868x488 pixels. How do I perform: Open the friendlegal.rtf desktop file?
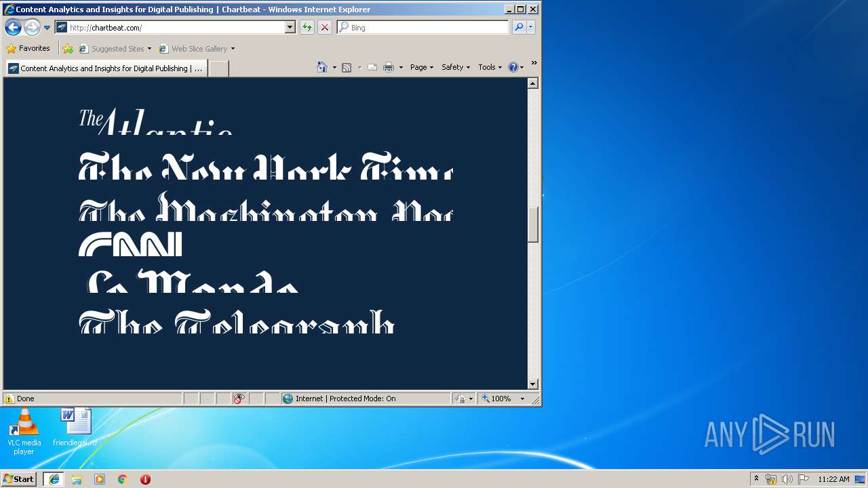75,428
